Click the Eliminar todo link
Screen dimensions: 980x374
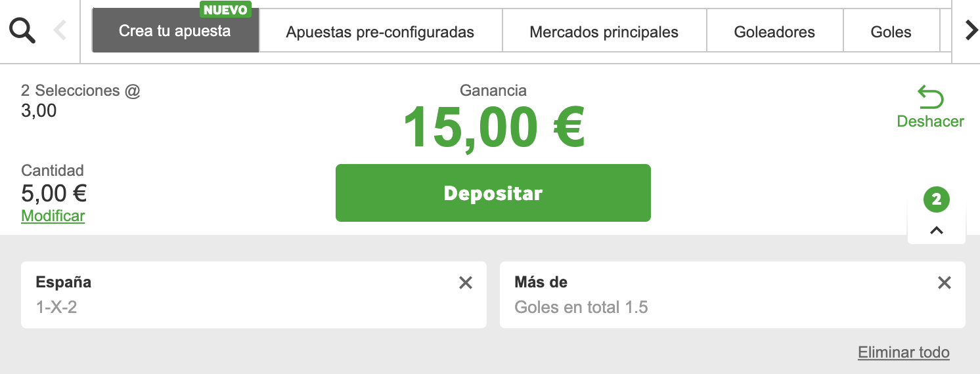point(903,352)
